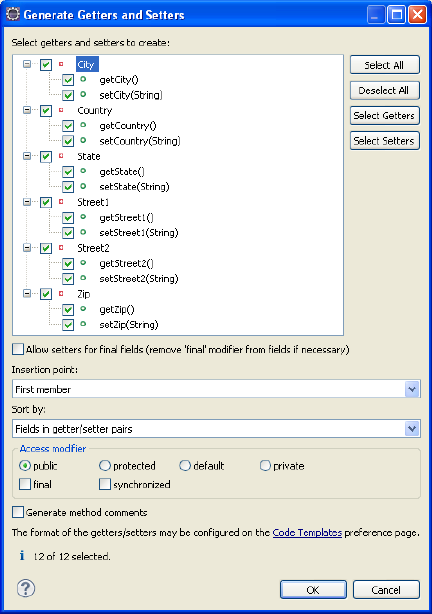Select the getState() method row
Viewport: 432px width, 614px height.
(122, 172)
